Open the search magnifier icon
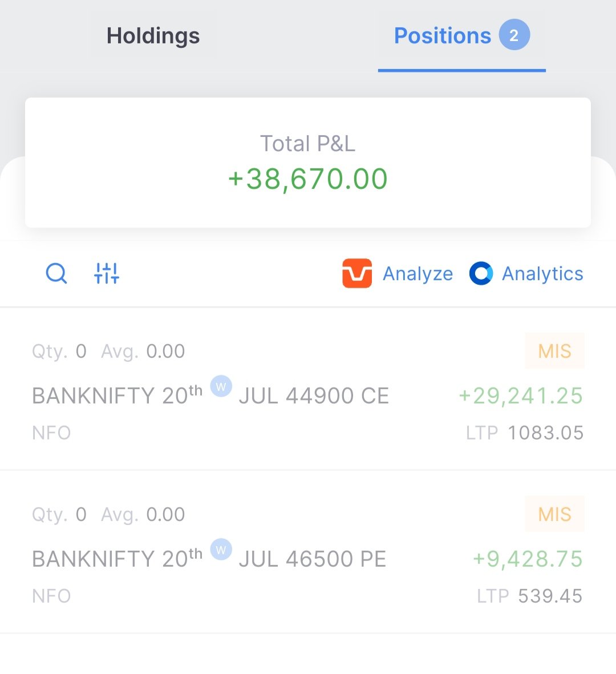 (x=56, y=273)
